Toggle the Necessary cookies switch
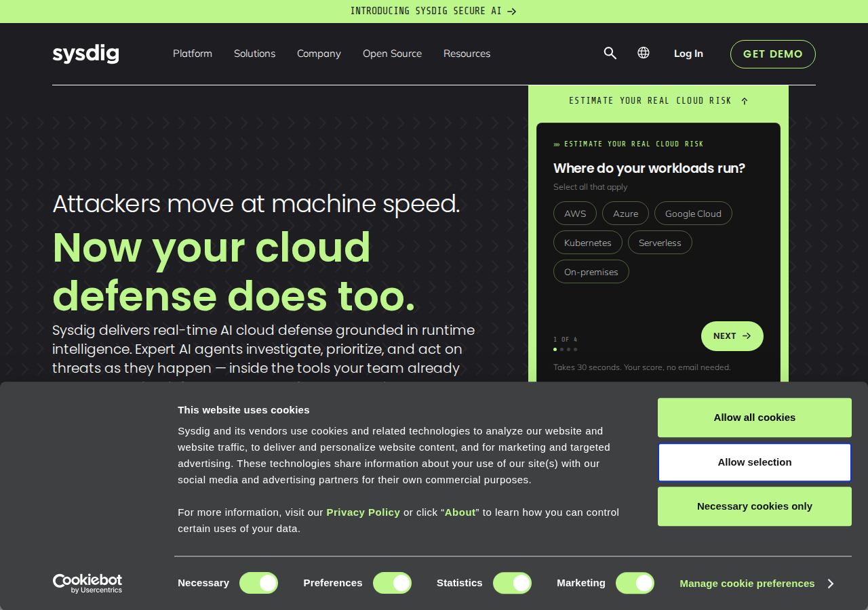 coord(258,583)
